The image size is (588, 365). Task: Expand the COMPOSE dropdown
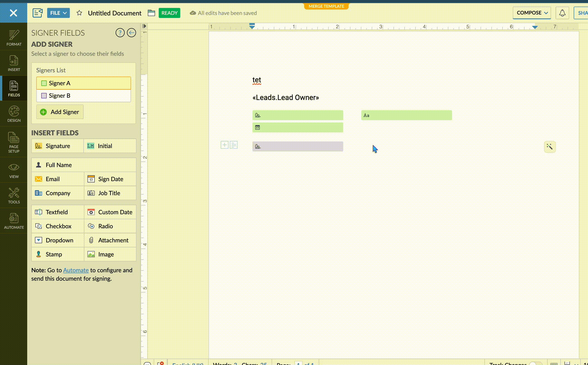(x=532, y=13)
